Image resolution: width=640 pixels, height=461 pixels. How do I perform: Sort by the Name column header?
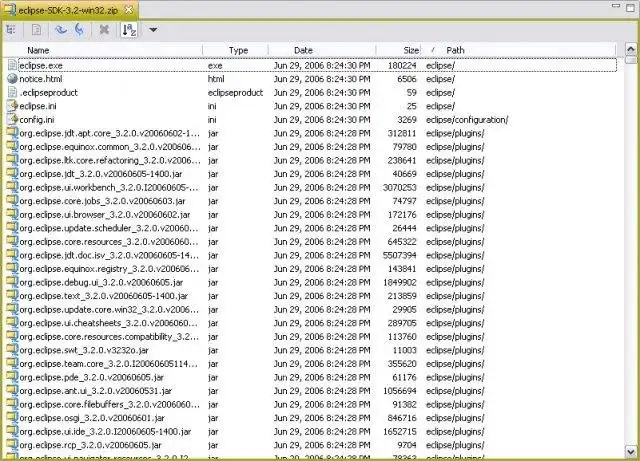[103, 50]
